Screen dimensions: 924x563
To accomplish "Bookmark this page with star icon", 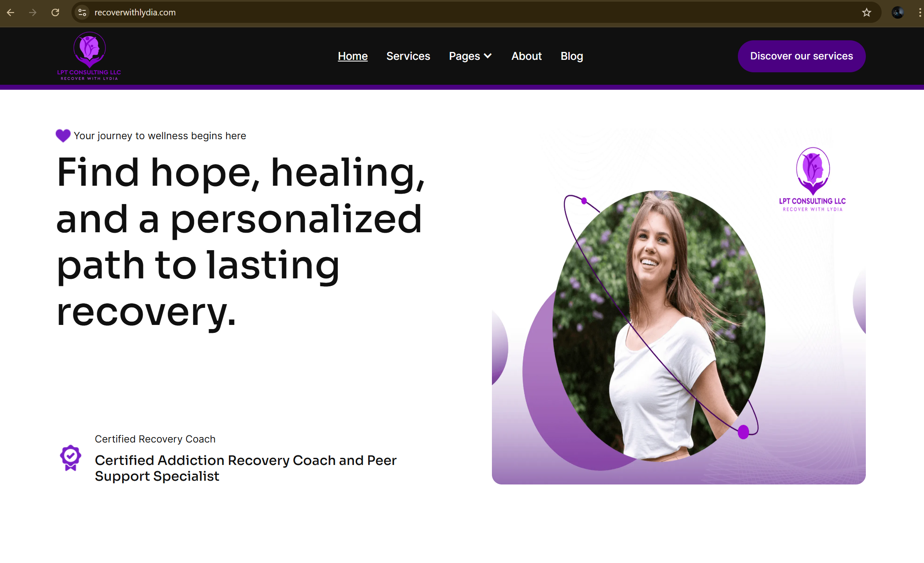I will click(866, 12).
